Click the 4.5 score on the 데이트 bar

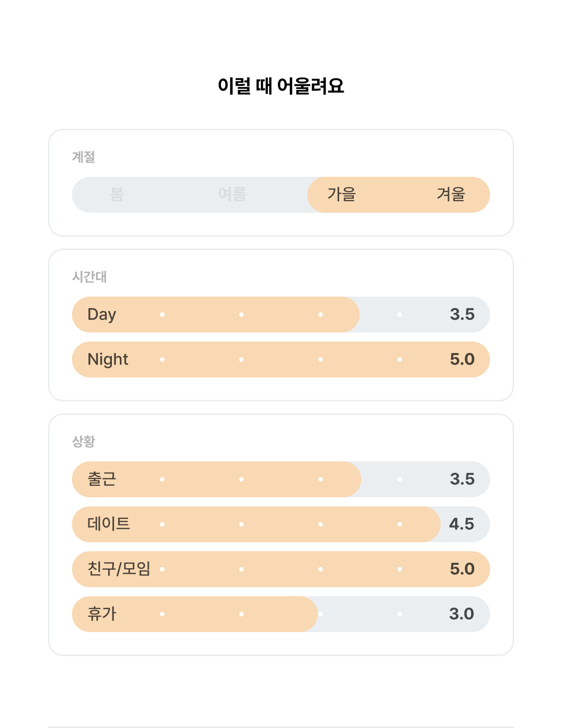tap(462, 524)
